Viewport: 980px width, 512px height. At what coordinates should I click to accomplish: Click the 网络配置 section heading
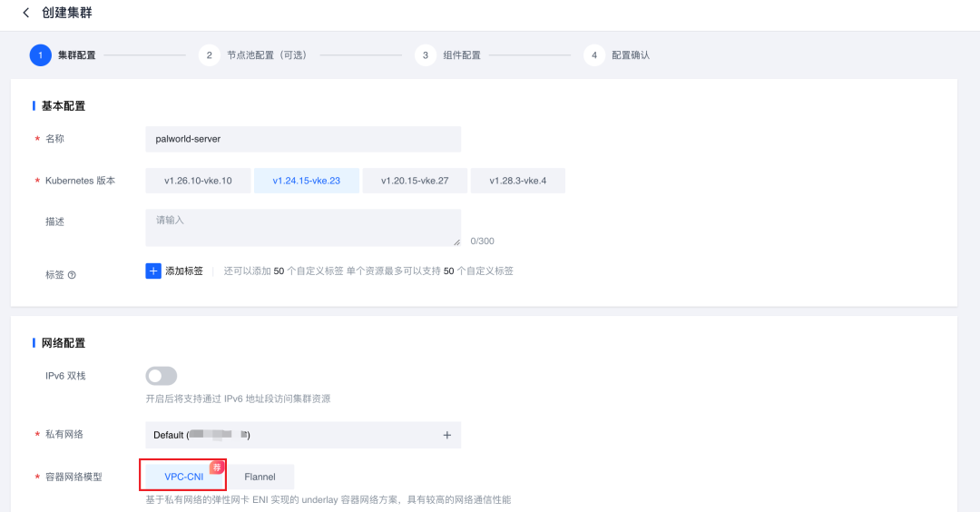(64, 343)
